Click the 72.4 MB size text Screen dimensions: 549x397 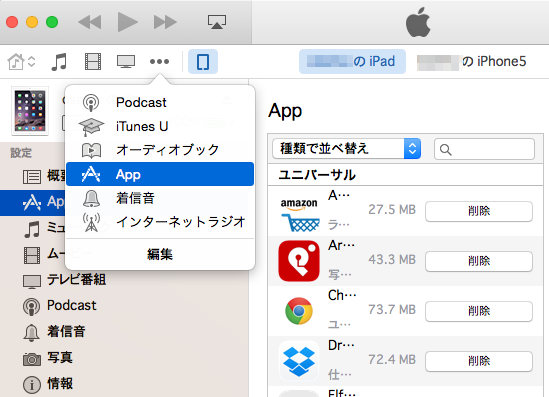(x=392, y=360)
